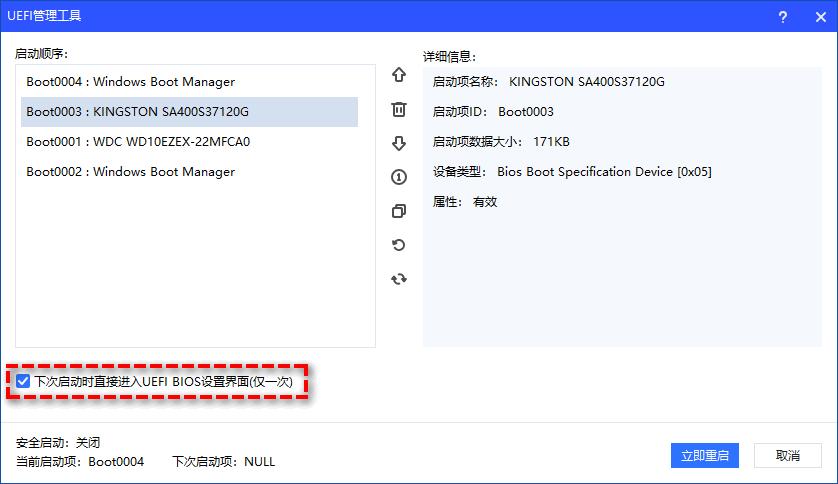Screen dimensions: 838x484
Task: Click the move up arrow icon
Action: (399, 75)
